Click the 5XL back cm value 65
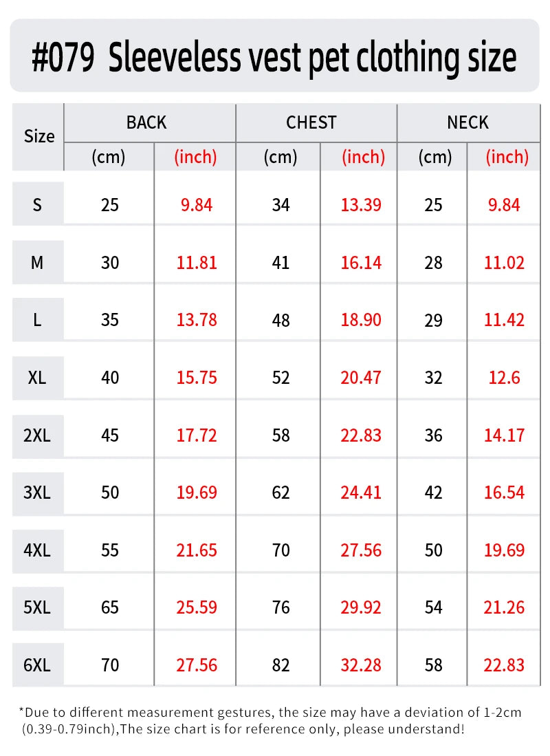Image resolution: width=550 pixels, height=756 pixels. click(x=110, y=607)
